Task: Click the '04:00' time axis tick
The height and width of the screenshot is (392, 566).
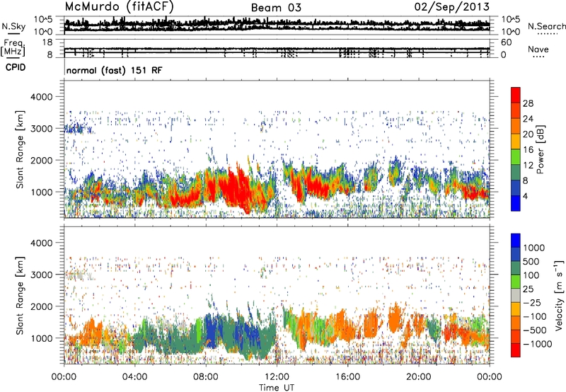Action: [134, 377]
